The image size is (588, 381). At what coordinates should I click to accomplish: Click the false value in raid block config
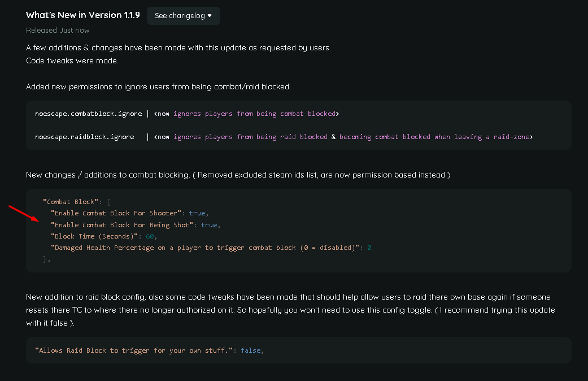tap(251, 350)
